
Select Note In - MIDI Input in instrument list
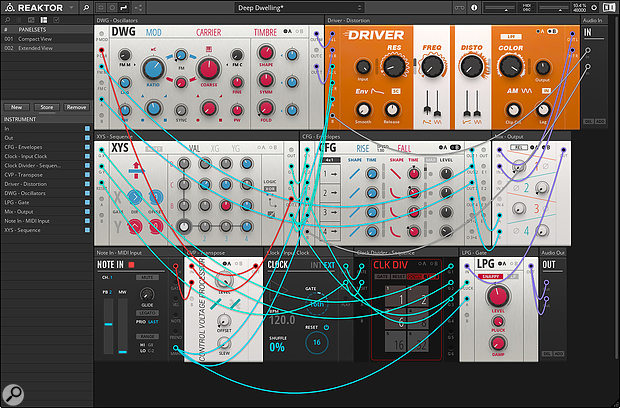(x=47, y=221)
